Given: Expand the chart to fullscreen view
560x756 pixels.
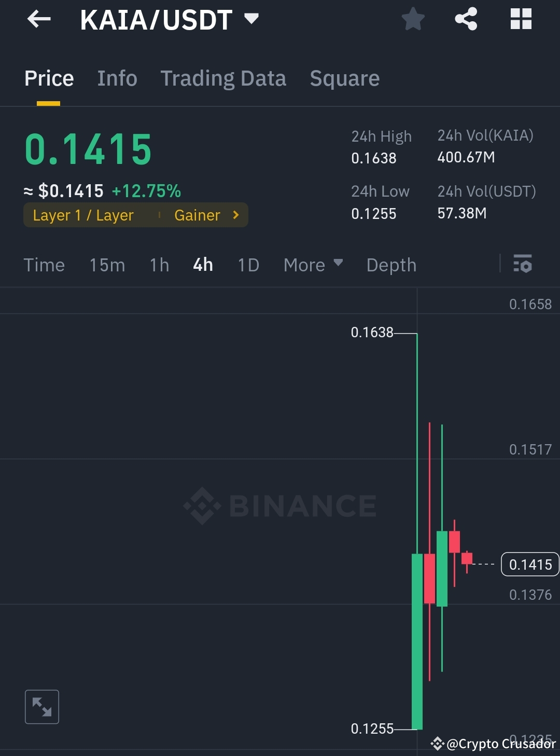Looking at the screenshot, I should coord(41,706).
